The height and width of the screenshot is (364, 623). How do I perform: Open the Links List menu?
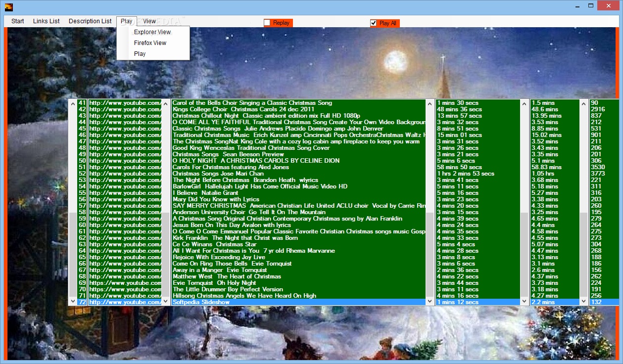(x=47, y=21)
